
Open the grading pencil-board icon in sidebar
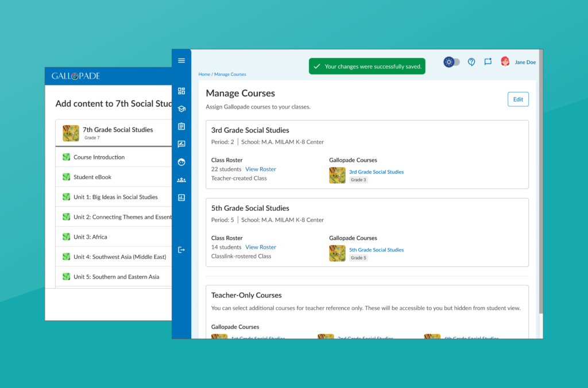[181, 144]
